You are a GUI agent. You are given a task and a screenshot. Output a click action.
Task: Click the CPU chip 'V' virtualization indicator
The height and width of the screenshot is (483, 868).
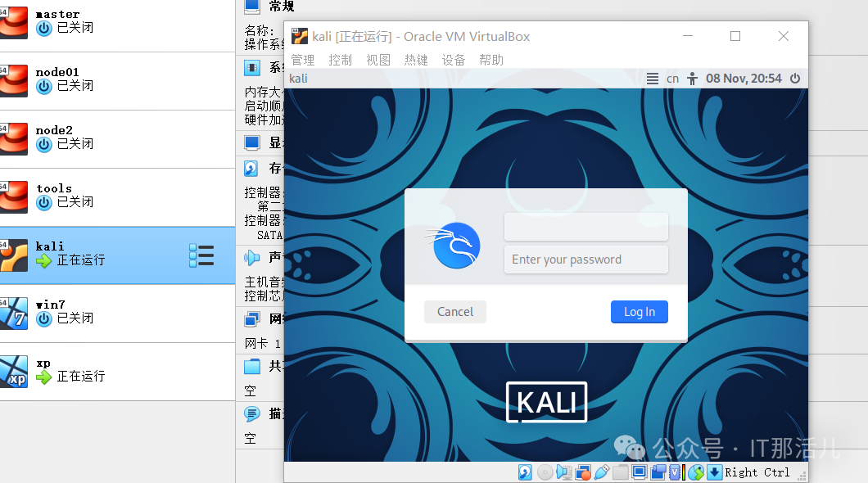675,472
